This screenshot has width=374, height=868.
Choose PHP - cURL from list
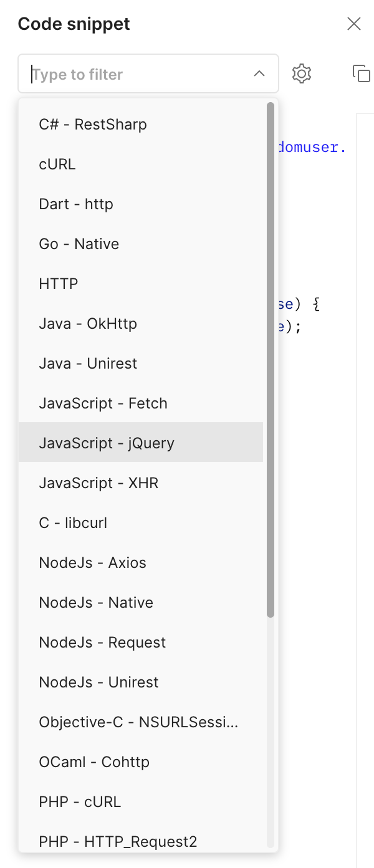pos(80,802)
